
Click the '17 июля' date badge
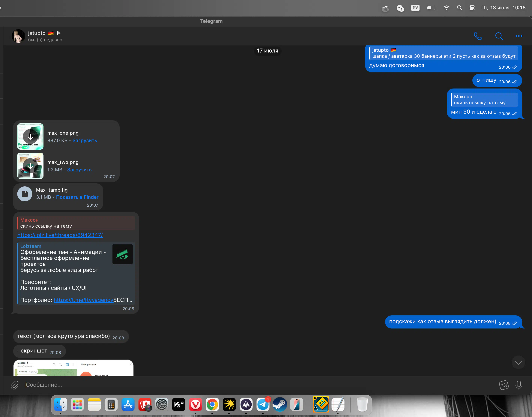267,51
